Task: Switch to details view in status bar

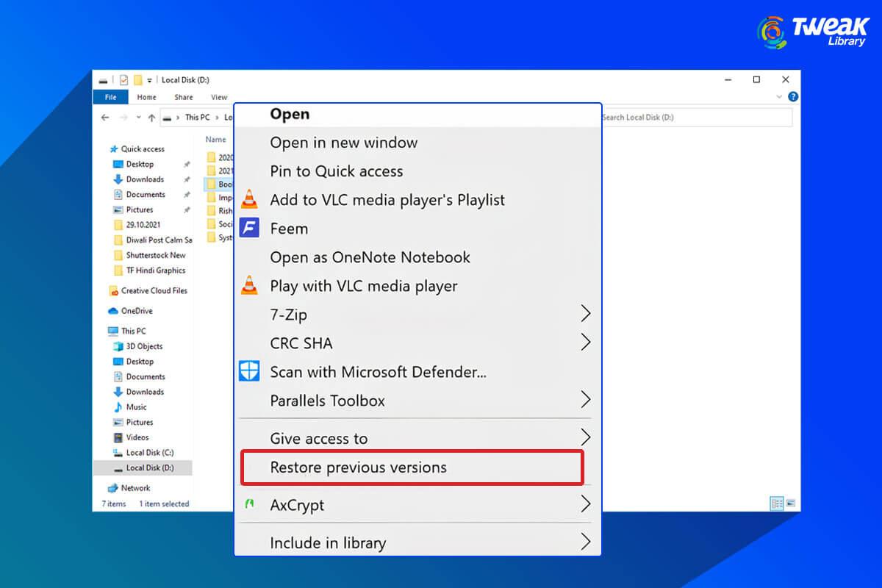Action: pyautogui.click(x=777, y=503)
